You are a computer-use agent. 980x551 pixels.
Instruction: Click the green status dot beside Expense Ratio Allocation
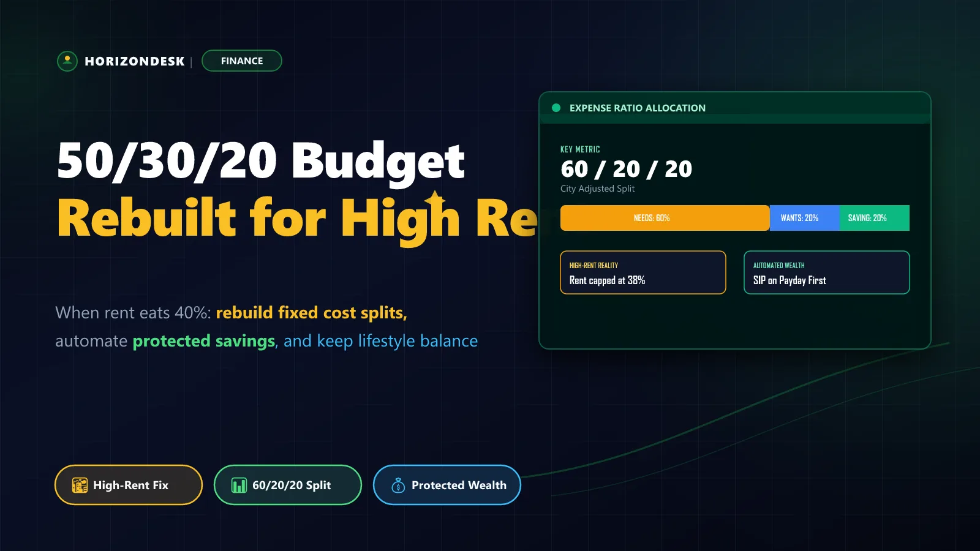point(556,108)
